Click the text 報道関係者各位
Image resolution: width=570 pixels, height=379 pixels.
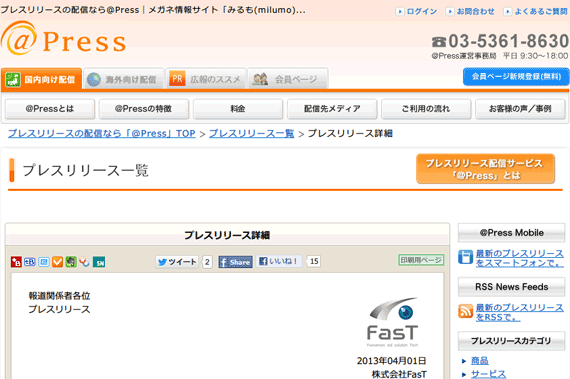59,296
